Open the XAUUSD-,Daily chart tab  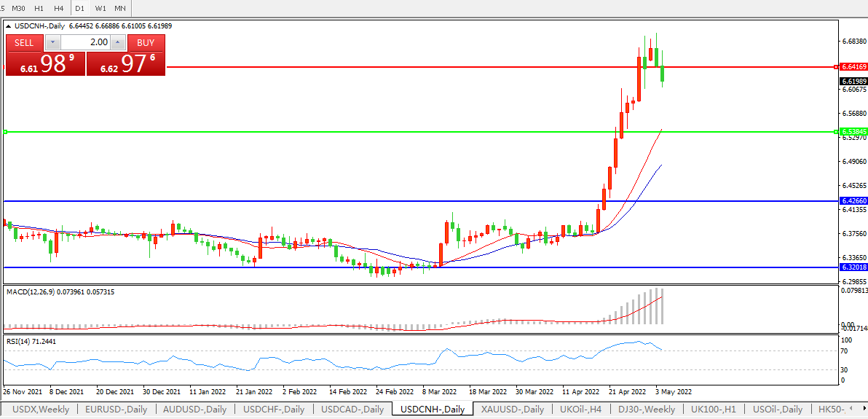point(513,410)
